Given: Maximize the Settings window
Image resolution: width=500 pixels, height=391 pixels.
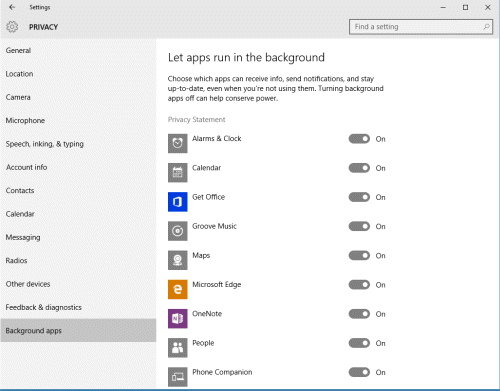Looking at the screenshot, I should point(465,7).
